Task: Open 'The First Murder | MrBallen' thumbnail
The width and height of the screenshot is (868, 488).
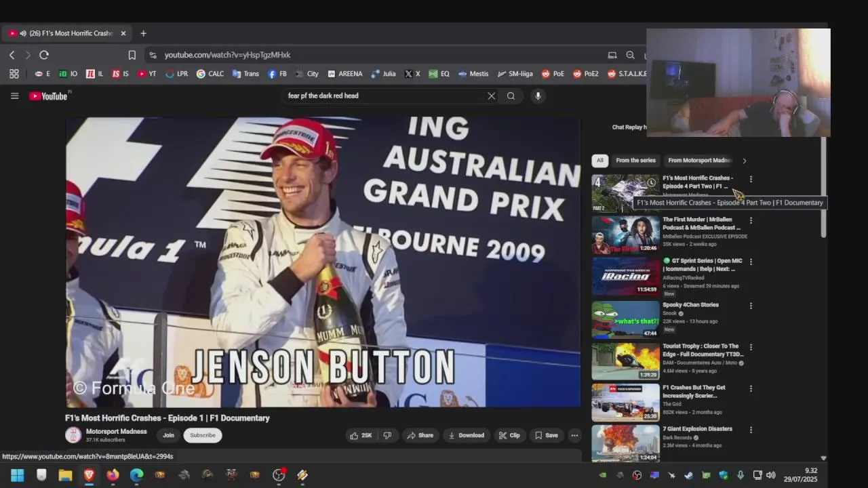Action: pos(625,235)
